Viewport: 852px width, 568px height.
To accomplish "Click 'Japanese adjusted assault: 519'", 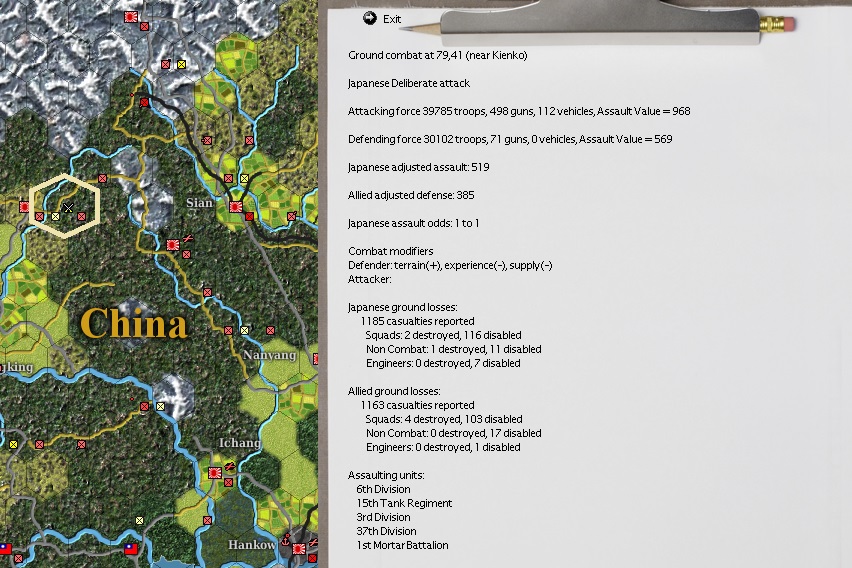I will (x=418, y=167).
